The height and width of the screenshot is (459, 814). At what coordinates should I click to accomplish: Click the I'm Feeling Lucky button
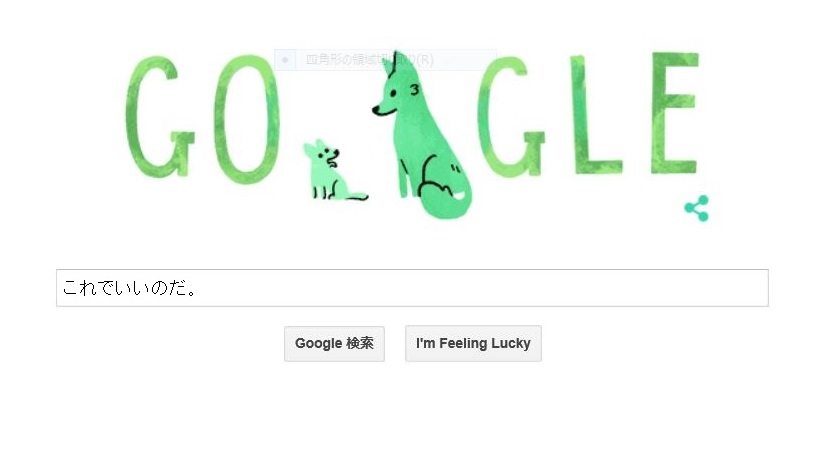(x=473, y=344)
